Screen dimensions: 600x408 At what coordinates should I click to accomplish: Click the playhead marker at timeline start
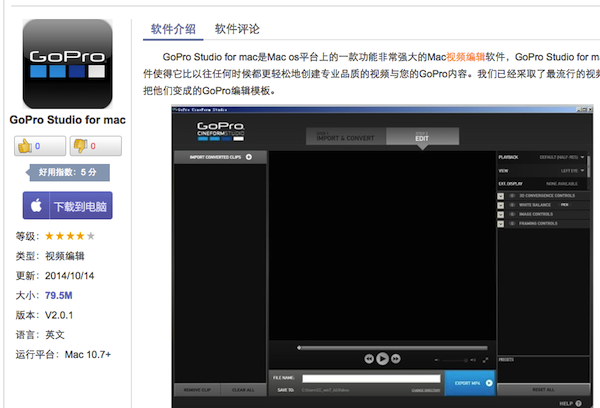point(299,348)
